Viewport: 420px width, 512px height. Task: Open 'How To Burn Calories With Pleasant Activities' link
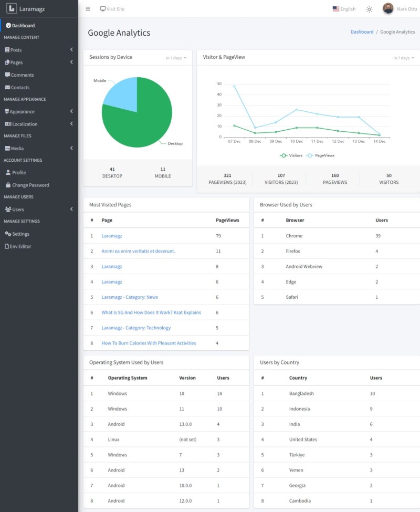(149, 343)
